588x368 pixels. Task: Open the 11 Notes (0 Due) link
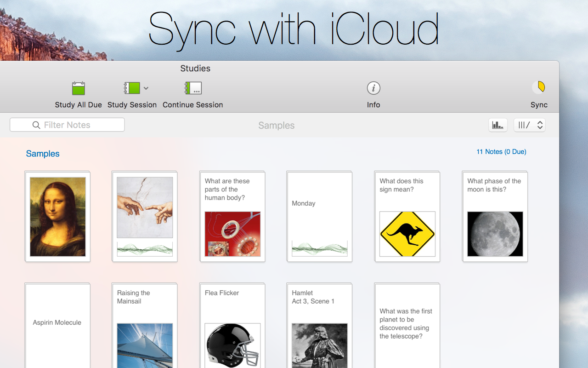(501, 151)
